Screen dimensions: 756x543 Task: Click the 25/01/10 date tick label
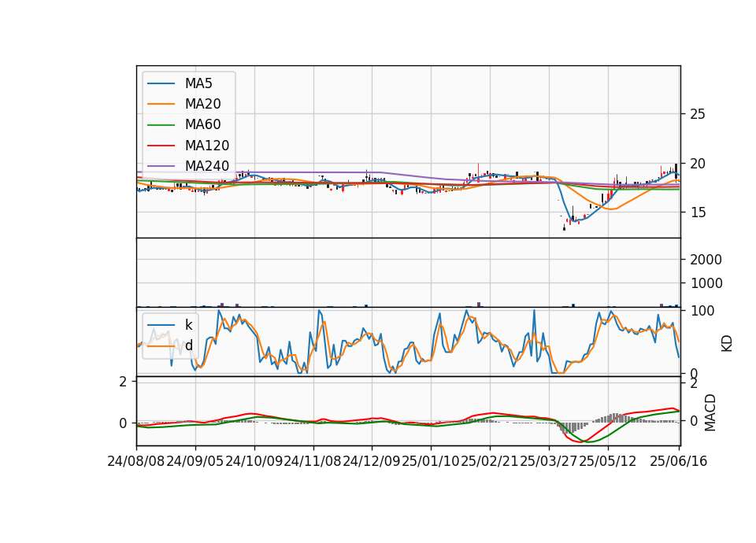coord(431,461)
